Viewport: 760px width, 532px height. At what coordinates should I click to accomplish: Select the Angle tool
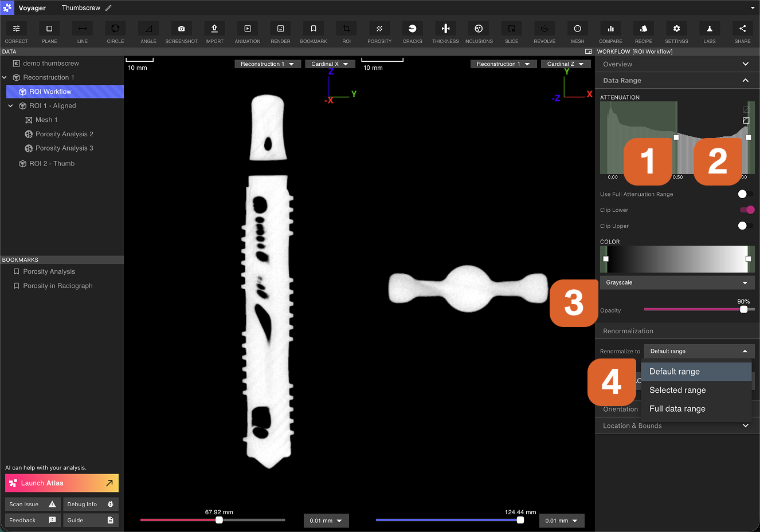click(148, 33)
